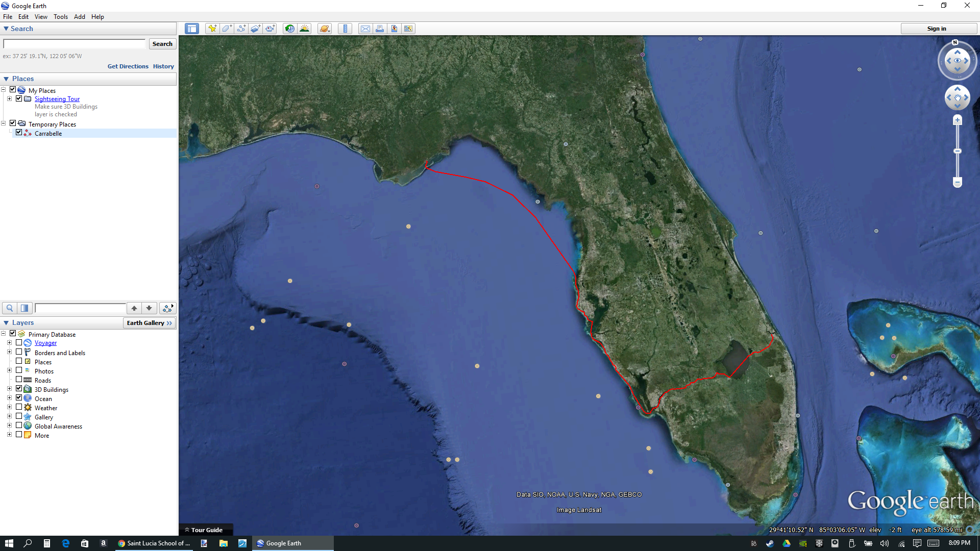Click the Places filter text field

[80, 308]
